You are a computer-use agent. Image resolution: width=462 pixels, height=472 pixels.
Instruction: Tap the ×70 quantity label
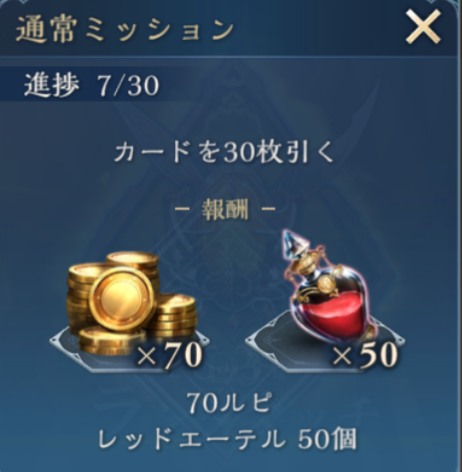coord(170,357)
